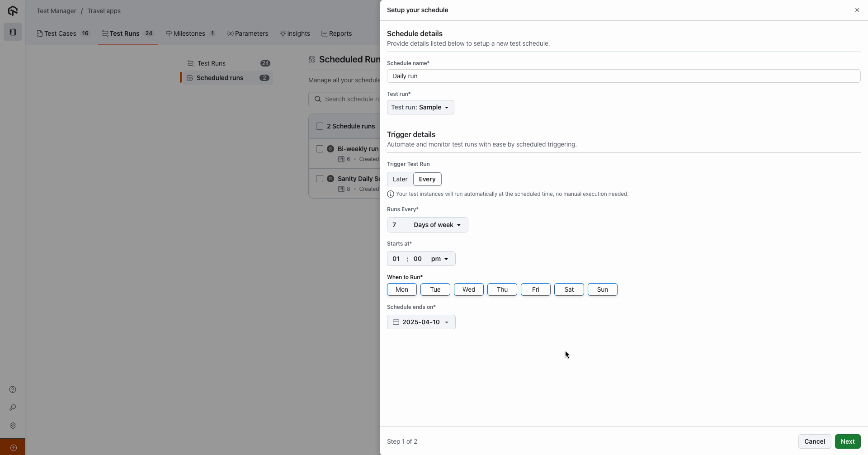Switch trigger to Later
Image resolution: width=868 pixels, height=455 pixels.
400,179
